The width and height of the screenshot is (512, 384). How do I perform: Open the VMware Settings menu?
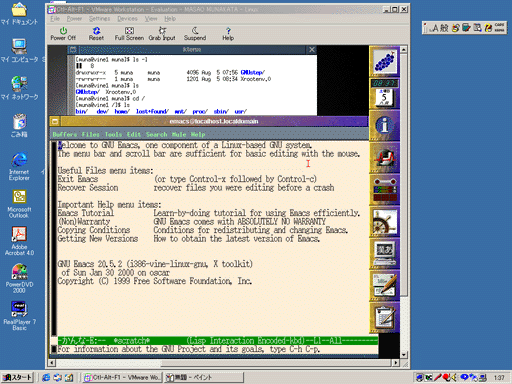point(99,19)
